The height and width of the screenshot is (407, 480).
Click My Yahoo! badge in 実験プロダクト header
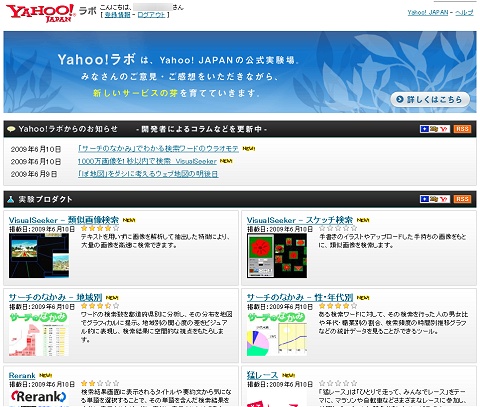tap(435, 199)
